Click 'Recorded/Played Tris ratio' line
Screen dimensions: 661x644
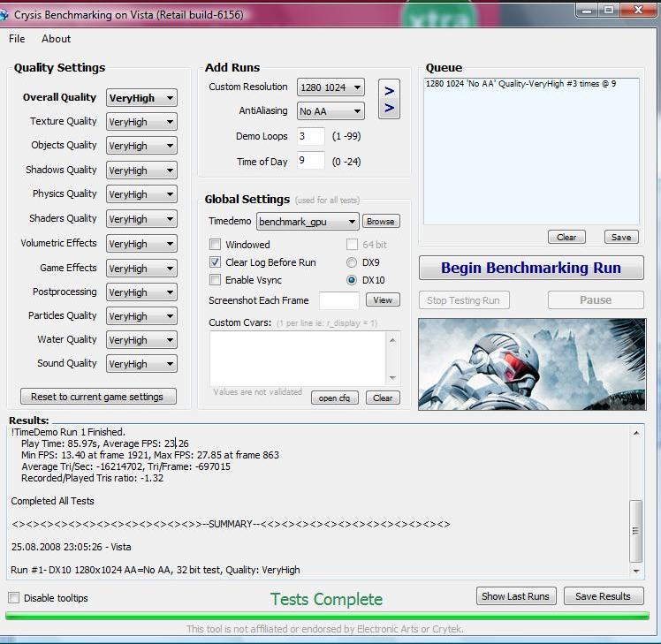[x=92, y=478]
